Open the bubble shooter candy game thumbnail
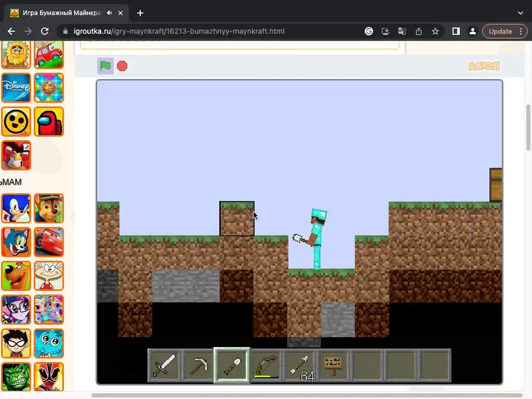This screenshot has width=532, height=399. click(x=49, y=87)
